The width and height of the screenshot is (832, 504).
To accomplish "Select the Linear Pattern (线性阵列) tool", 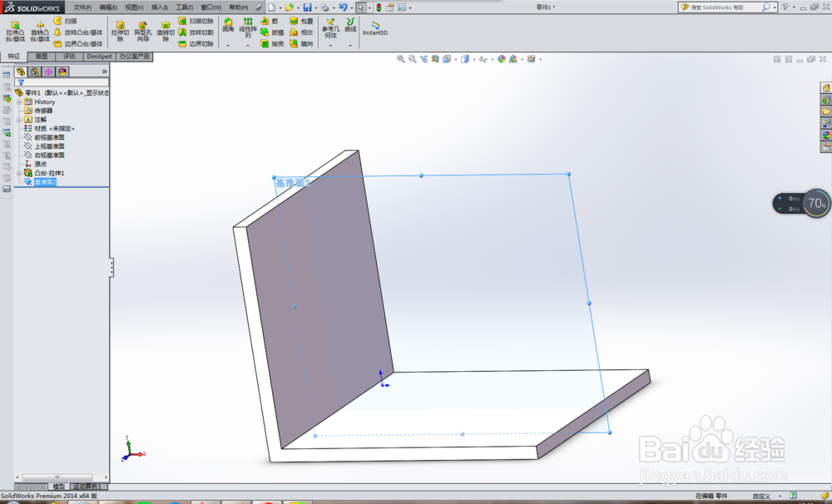I will click(248, 27).
